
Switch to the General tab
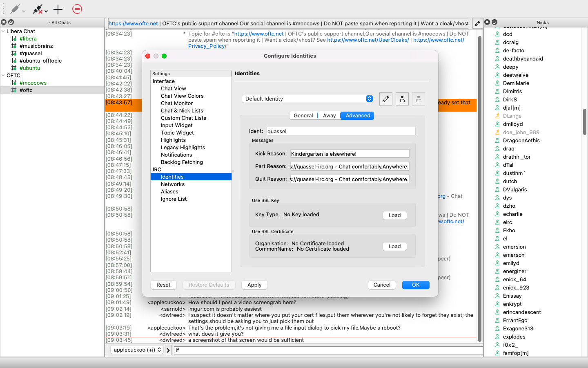tap(303, 116)
